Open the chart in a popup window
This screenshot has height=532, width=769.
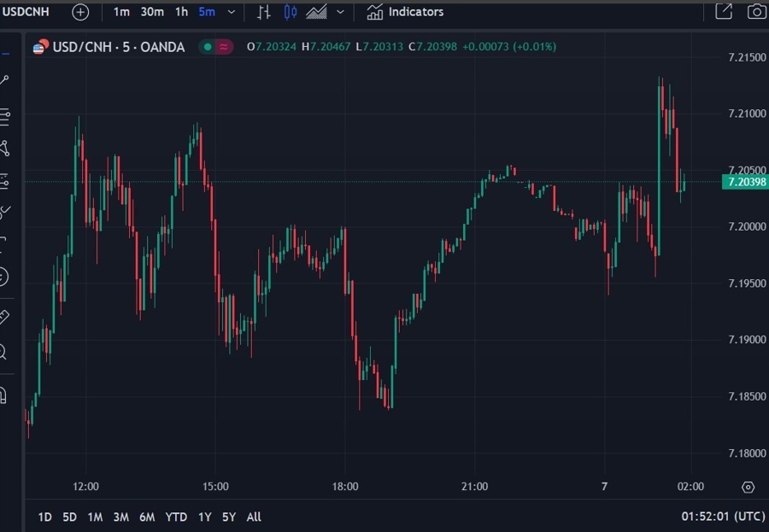tap(724, 11)
